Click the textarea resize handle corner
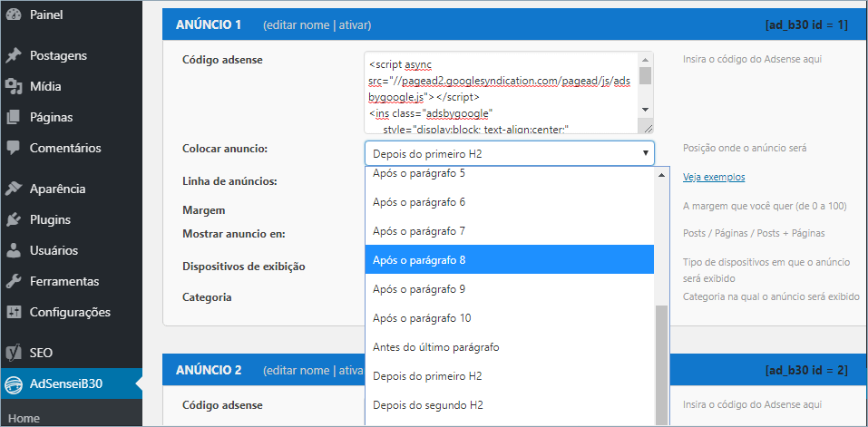 pos(648,128)
